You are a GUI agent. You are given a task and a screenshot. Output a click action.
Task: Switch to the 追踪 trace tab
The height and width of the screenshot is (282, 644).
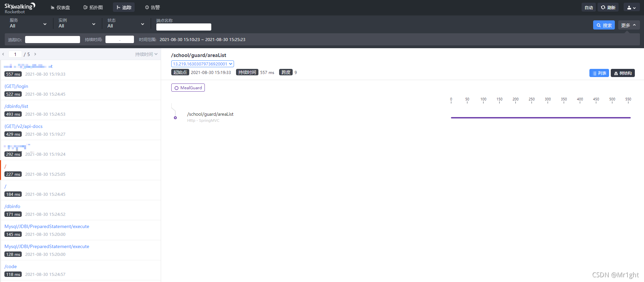pyautogui.click(x=124, y=7)
